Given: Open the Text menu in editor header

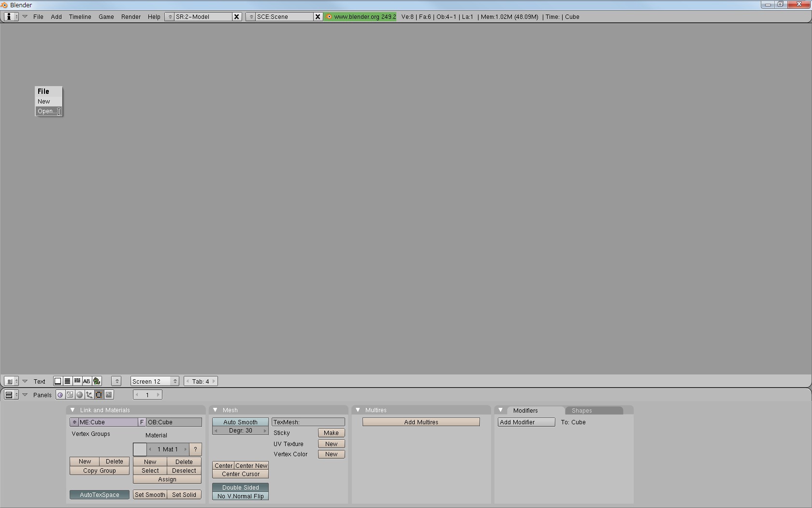Looking at the screenshot, I should tap(40, 381).
